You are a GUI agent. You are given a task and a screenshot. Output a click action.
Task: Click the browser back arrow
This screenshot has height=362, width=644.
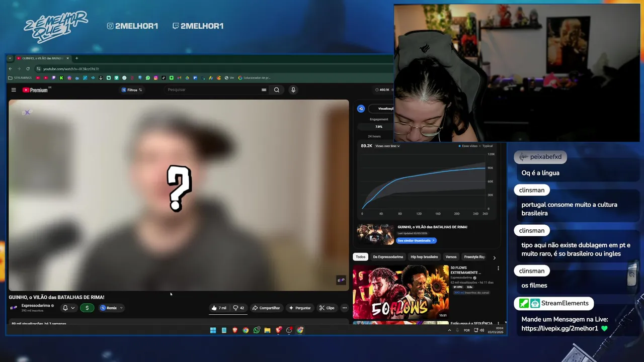[10, 69]
